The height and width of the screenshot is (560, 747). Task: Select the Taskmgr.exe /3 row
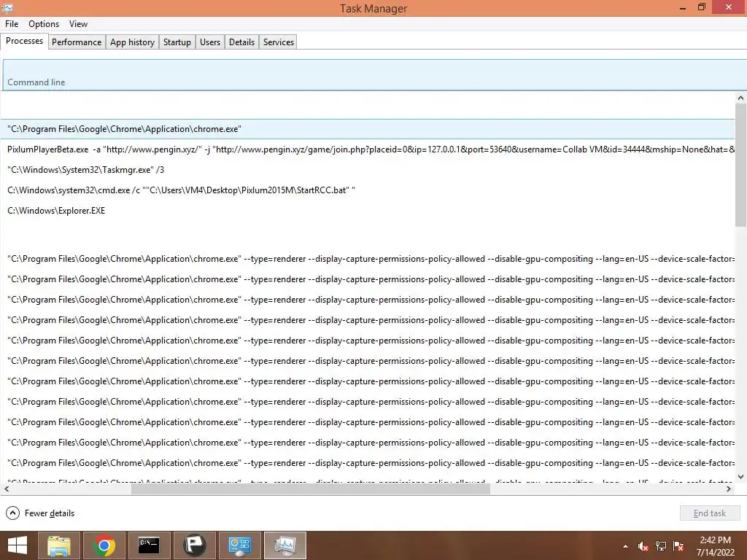coord(368,170)
